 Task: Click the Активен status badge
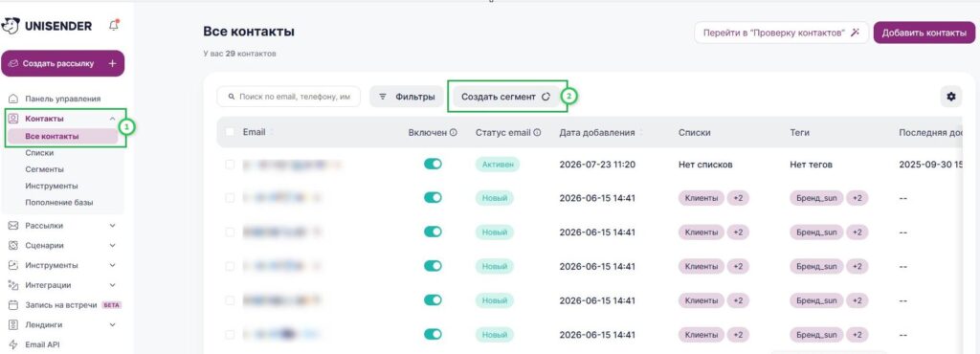(497, 165)
